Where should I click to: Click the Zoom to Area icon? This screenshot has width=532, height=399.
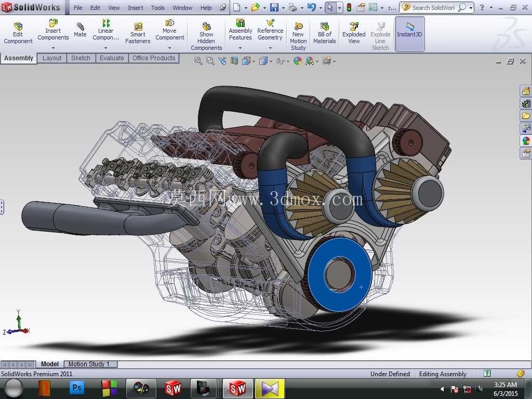(210, 61)
